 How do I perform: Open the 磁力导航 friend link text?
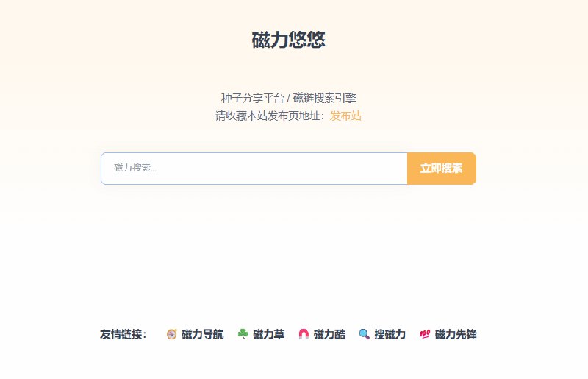[x=203, y=334]
